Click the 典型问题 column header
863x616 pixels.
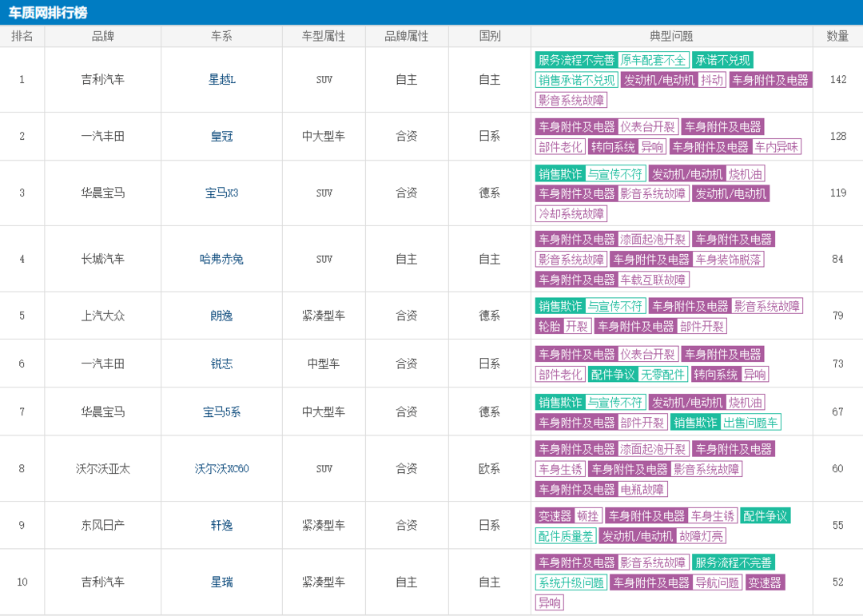671,36
